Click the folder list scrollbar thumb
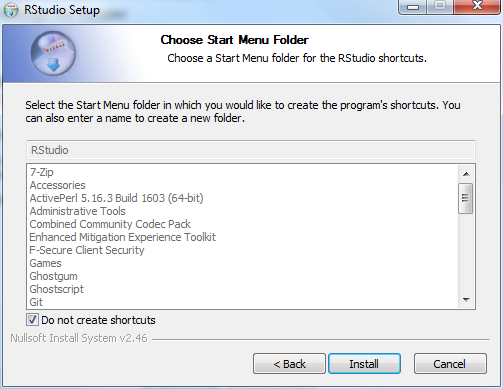 pos(466,198)
